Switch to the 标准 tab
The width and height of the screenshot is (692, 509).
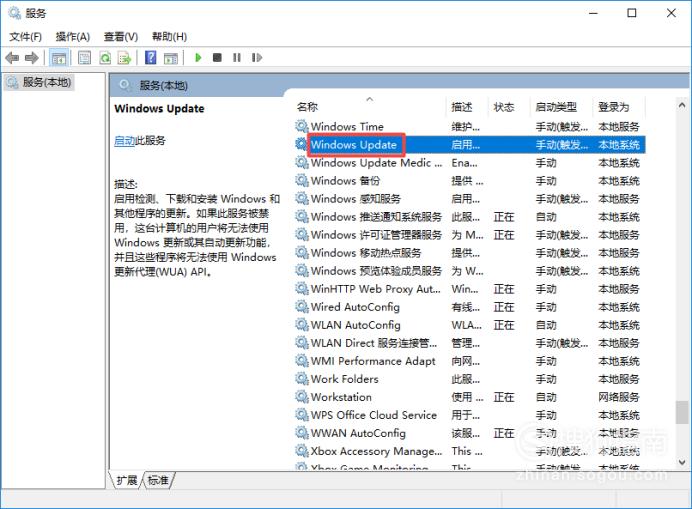tap(158, 480)
